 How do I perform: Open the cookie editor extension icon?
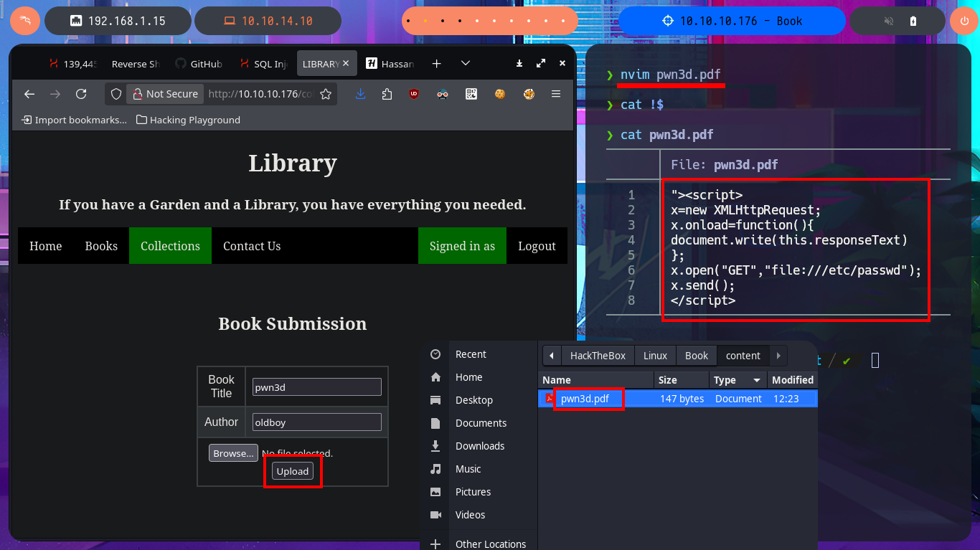(x=500, y=94)
